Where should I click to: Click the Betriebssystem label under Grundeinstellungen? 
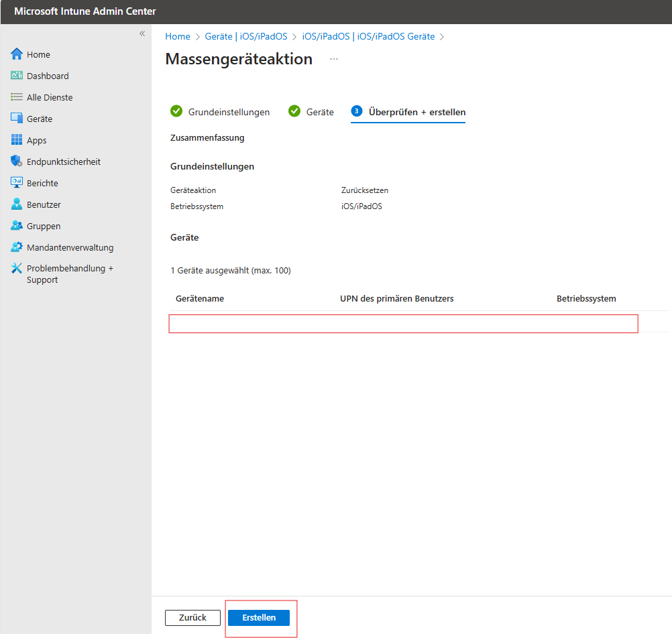pyautogui.click(x=197, y=206)
